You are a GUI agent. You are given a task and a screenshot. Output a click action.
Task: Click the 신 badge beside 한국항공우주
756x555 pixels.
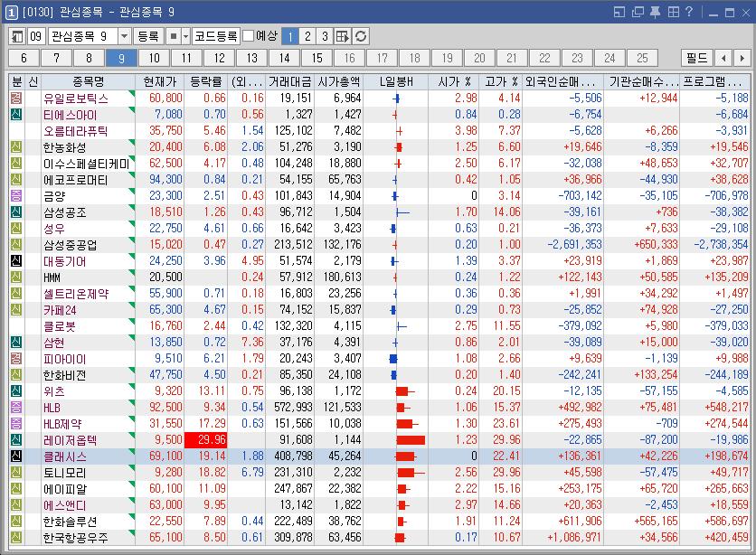pos(16,538)
